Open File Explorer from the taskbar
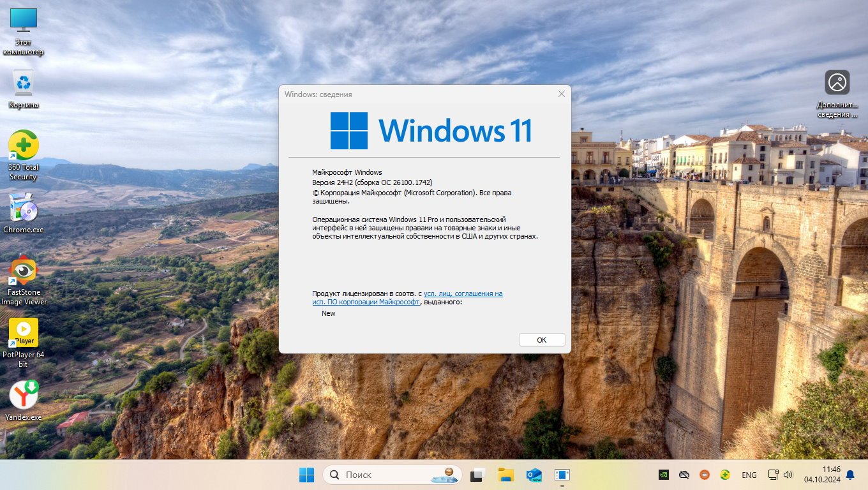 pyautogui.click(x=506, y=475)
